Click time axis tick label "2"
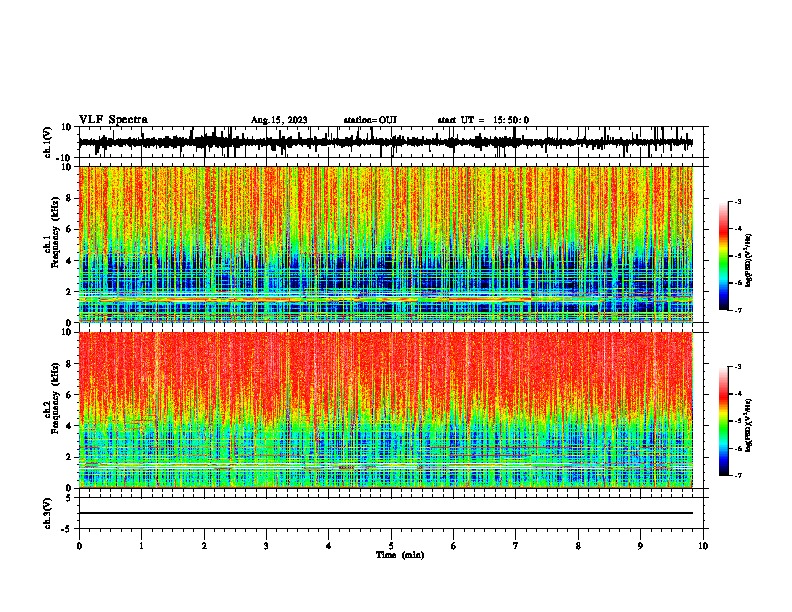 204,546
